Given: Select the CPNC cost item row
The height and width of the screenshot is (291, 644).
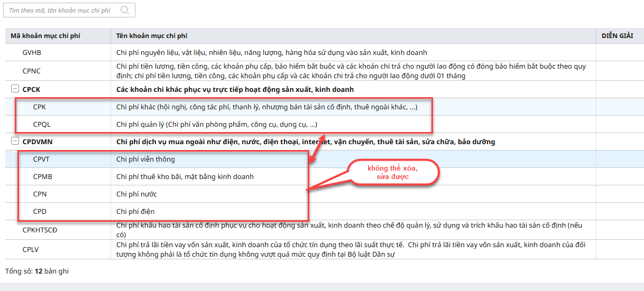Looking at the screenshot, I should click(x=32, y=71).
